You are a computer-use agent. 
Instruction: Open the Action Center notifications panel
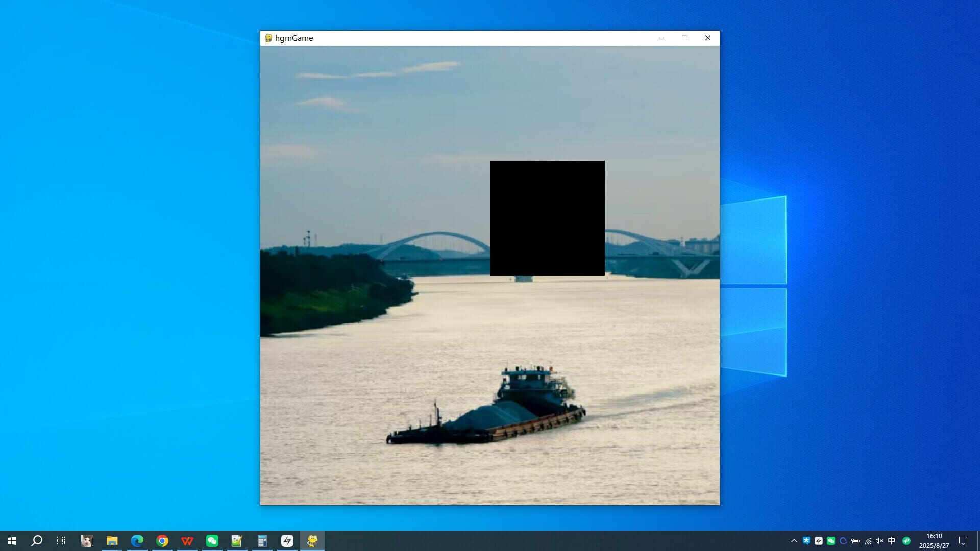964,540
